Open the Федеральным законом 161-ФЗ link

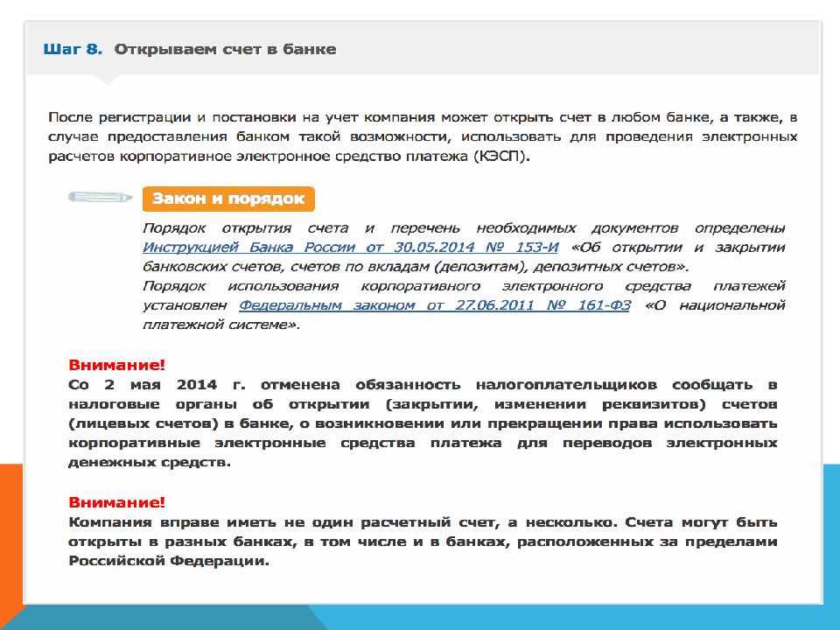pos(435,305)
